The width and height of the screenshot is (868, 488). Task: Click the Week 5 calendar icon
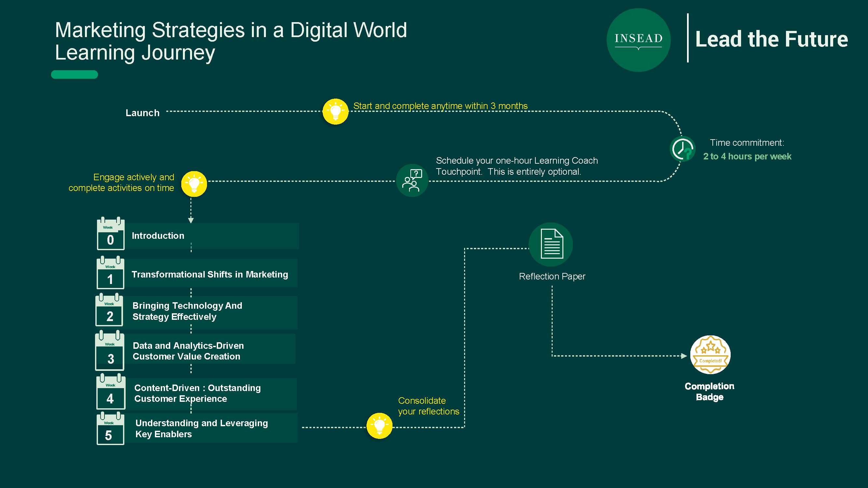(111, 428)
